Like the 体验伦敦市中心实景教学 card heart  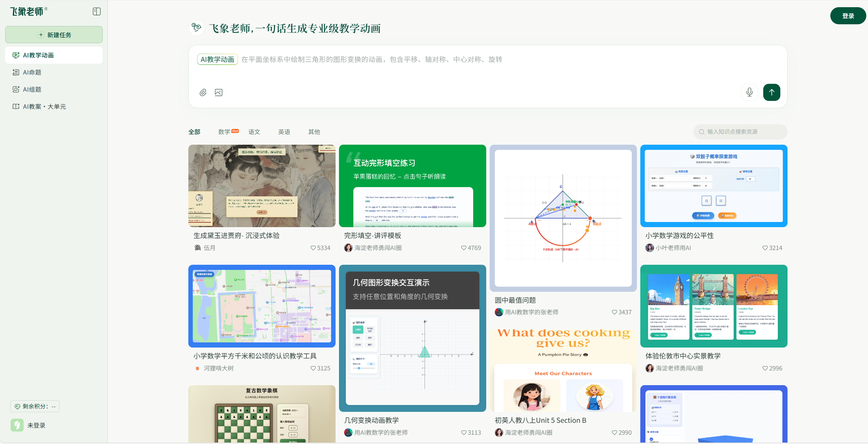pyautogui.click(x=765, y=368)
